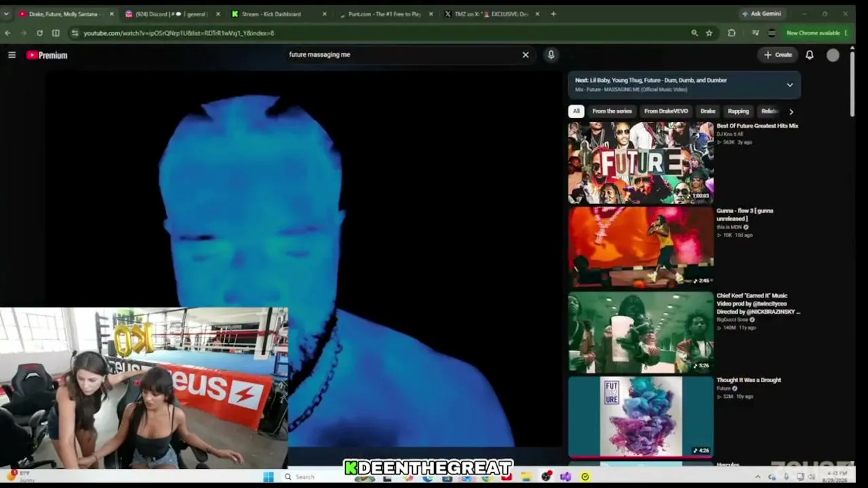
Task: Click the Ask Gemini button
Action: pyautogui.click(x=762, y=14)
